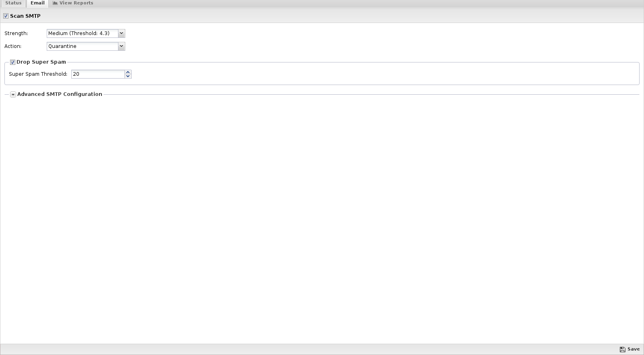Open the View Reports tab
This screenshot has width=644, height=355.
(73, 3)
